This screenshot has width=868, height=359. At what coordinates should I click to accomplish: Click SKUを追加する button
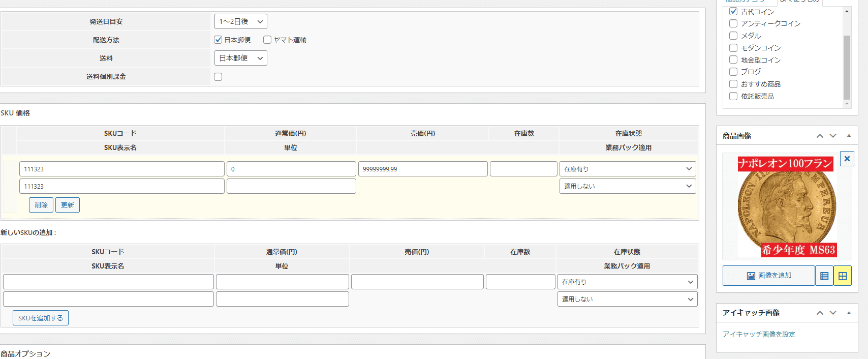click(x=41, y=318)
